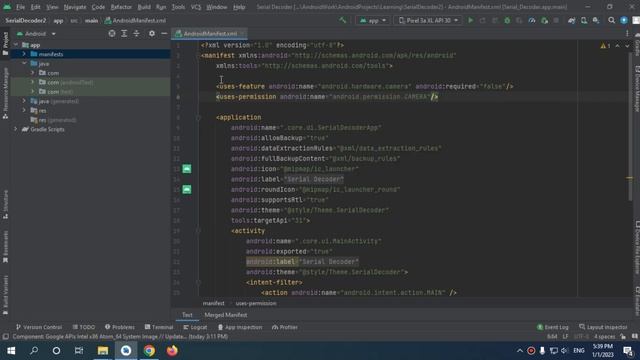Collapse the app module node
The image size is (640, 360).
[x=16, y=45]
